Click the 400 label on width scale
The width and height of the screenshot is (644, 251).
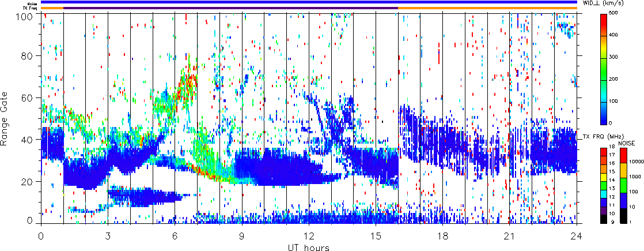click(615, 35)
